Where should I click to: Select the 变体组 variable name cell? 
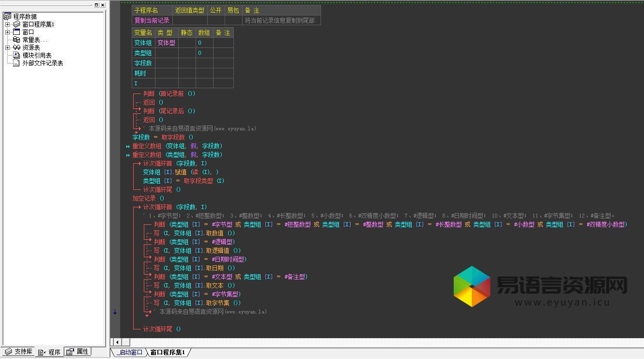pos(143,43)
